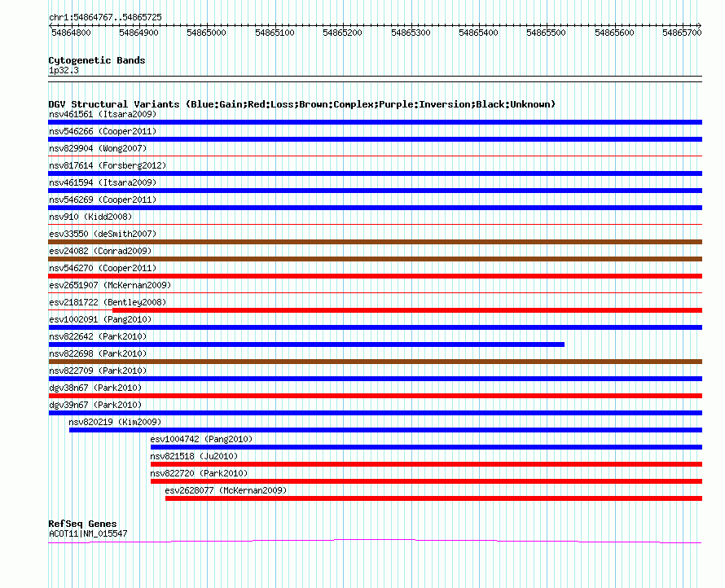
Task: Select the blue bar under nsv817614
Action: 375,173
